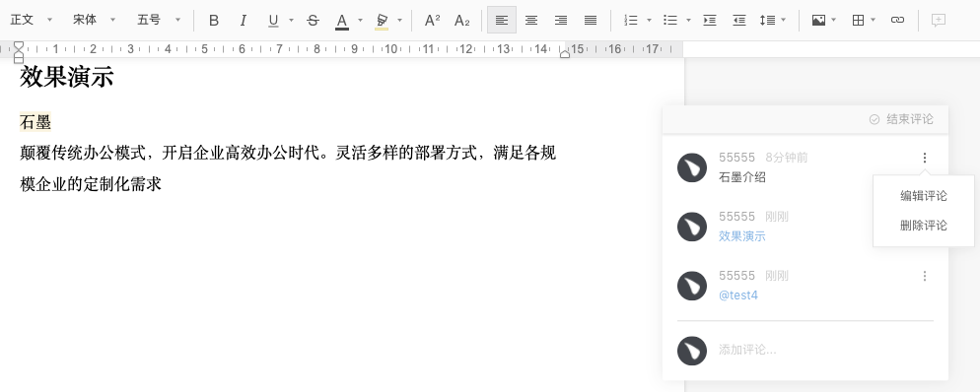
Task: Click the line 模企业的定制化需求
Action: 91,184
